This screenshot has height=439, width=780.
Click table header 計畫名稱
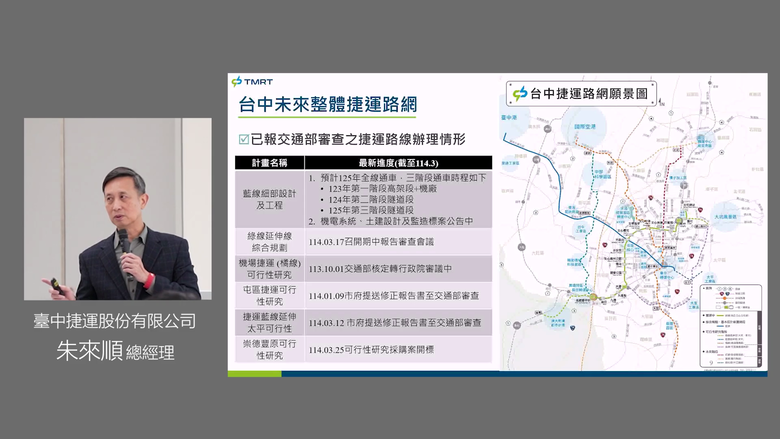point(269,163)
